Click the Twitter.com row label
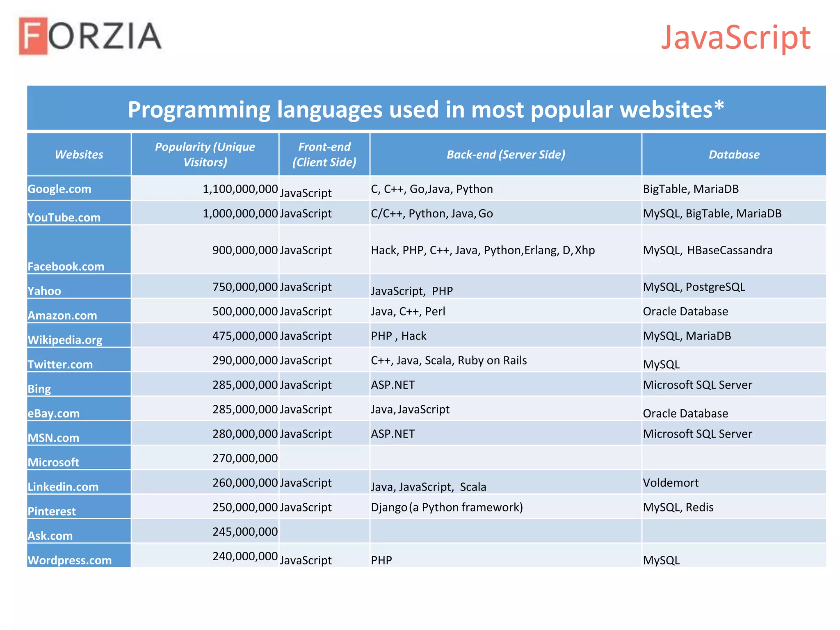This screenshot has width=840, height=630. pos(60,365)
